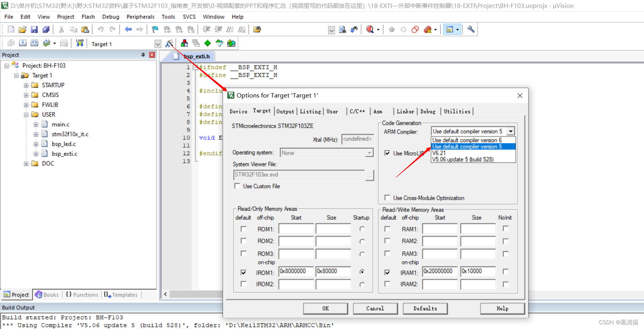644x329 pixels.
Task: Click the Enable/Disable all breakpoints icon
Action: click(x=415, y=29)
